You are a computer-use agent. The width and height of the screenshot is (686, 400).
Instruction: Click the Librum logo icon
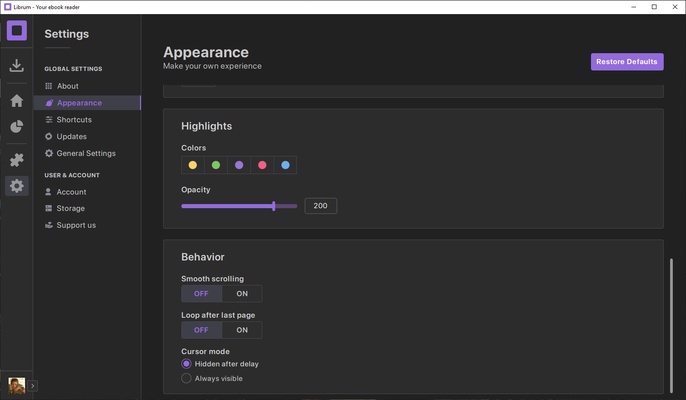coord(16,31)
